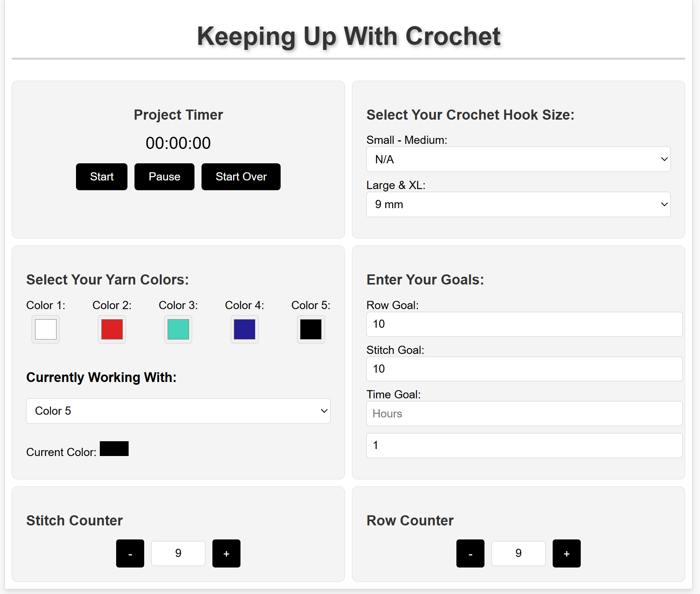Focus the Stitch Goal input field
Image resolution: width=700 pixels, height=594 pixels.
pyautogui.click(x=525, y=369)
